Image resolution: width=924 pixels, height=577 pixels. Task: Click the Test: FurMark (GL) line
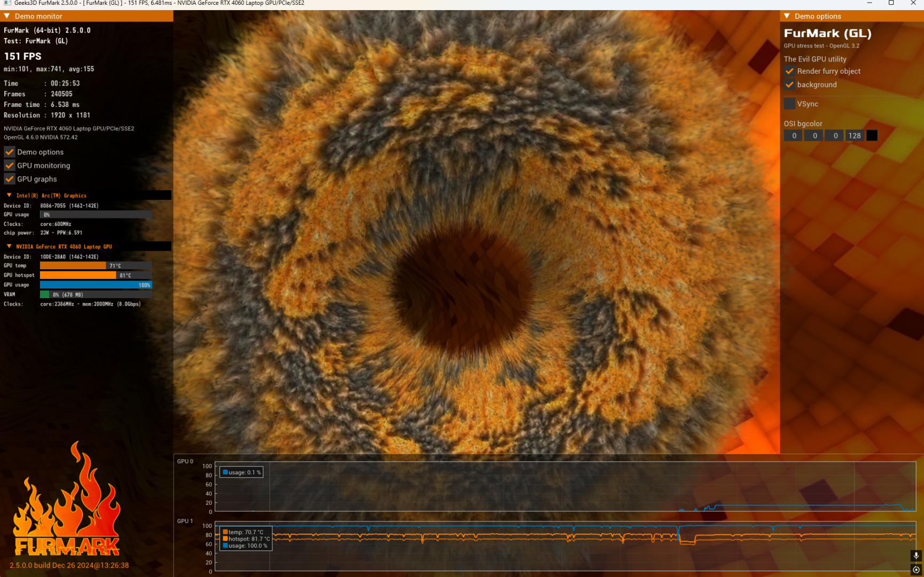coord(36,41)
